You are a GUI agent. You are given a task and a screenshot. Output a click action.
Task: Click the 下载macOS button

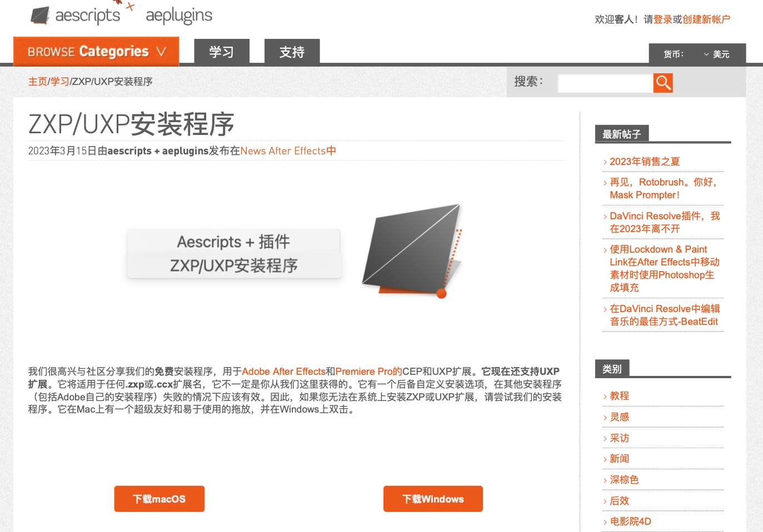pos(159,499)
